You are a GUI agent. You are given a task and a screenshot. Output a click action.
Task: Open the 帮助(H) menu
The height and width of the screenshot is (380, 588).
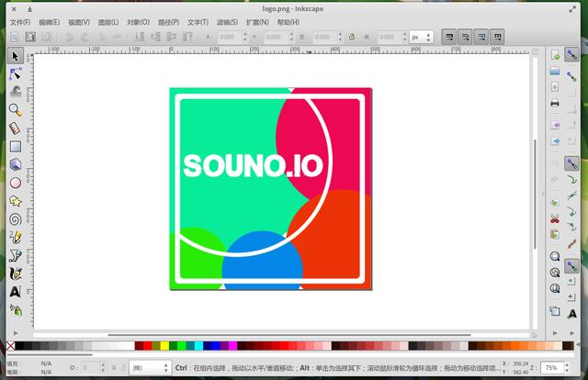coord(288,22)
